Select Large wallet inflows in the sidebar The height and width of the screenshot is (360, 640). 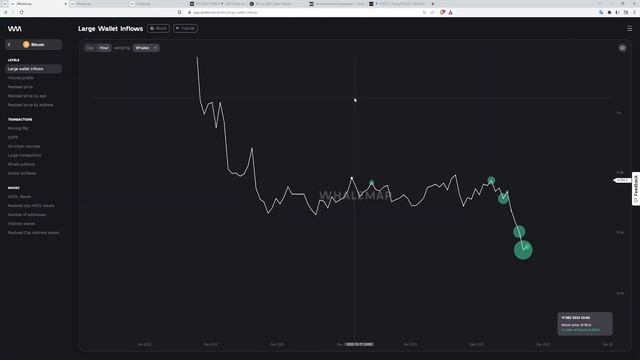pyautogui.click(x=33, y=69)
